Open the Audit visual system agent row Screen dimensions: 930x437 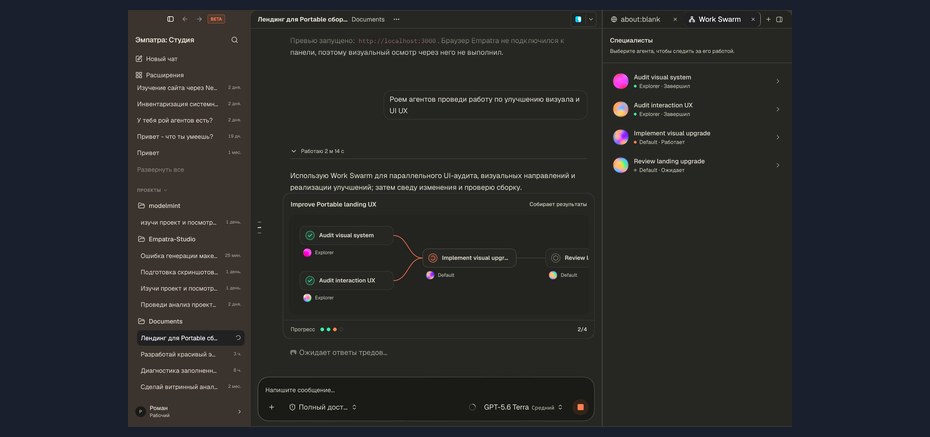(x=696, y=81)
